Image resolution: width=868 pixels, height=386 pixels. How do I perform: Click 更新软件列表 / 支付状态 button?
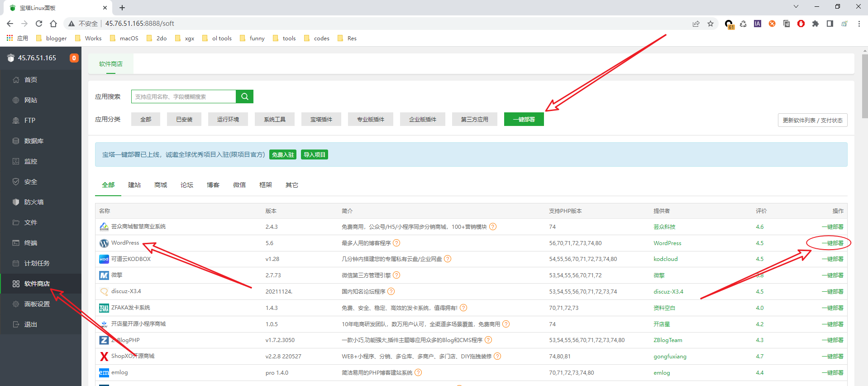click(x=813, y=120)
